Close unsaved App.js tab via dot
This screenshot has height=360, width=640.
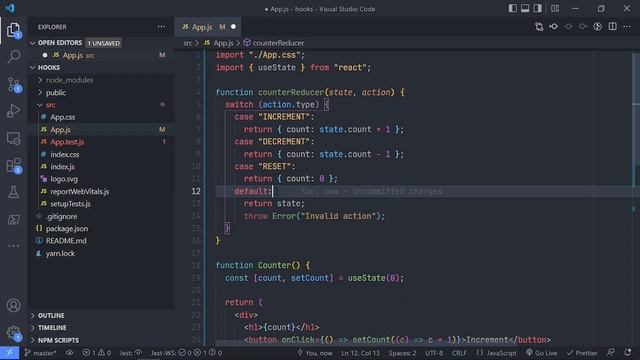point(233,27)
